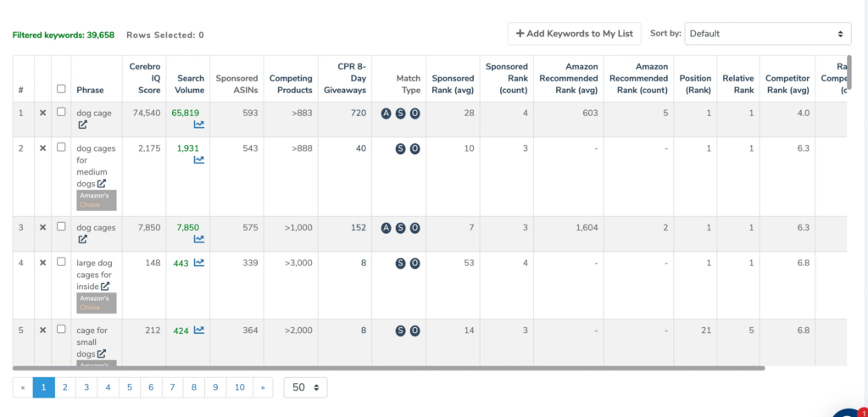Screen dimensions: 868x417
Task: Open trend chart icon for dog cage
Action: [x=198, y=125]
